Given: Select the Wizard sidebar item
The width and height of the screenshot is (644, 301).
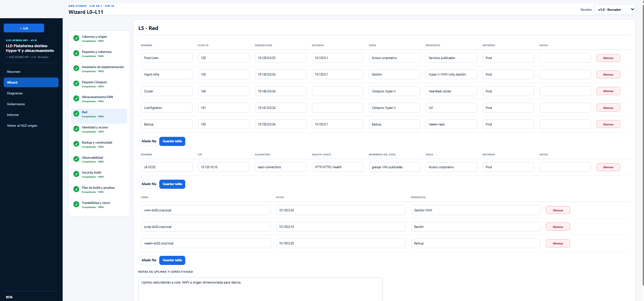Looking at the screenshot, I should pyautogui.click(x=31, y=83).
